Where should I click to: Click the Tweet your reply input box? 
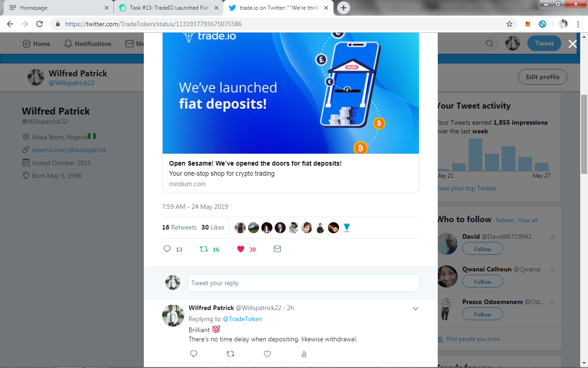pyautogui.click(x=303, y=283)
